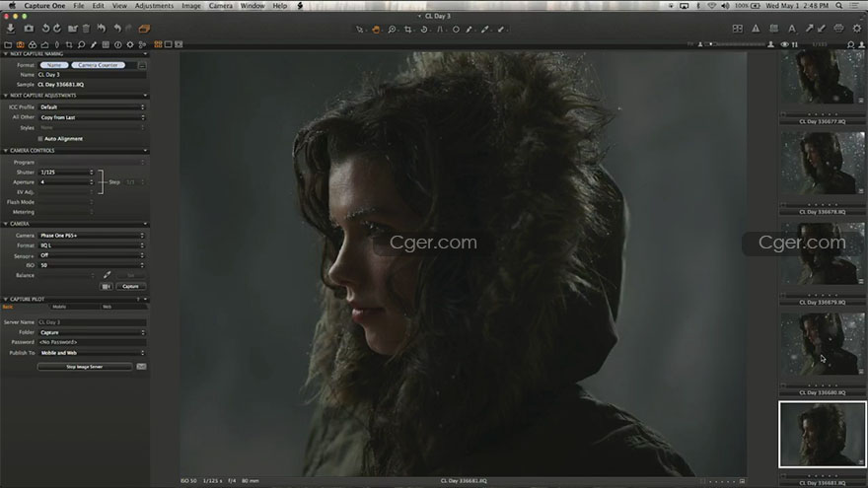The height and width of the screenshot is (488, 868).
Task: Collapse the Next Capture Adjustments panel
Action: click(6, 96)
